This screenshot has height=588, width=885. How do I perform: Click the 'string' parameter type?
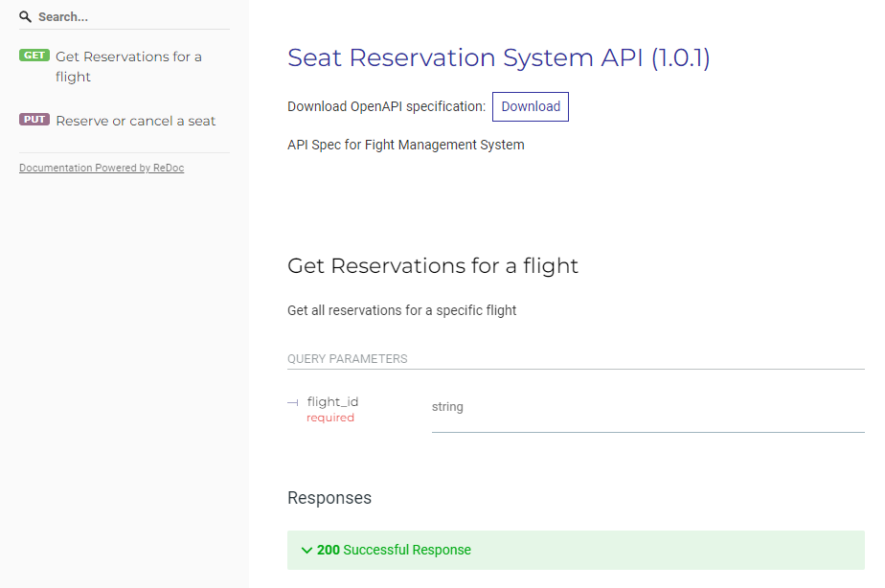[x=447, y=407]
